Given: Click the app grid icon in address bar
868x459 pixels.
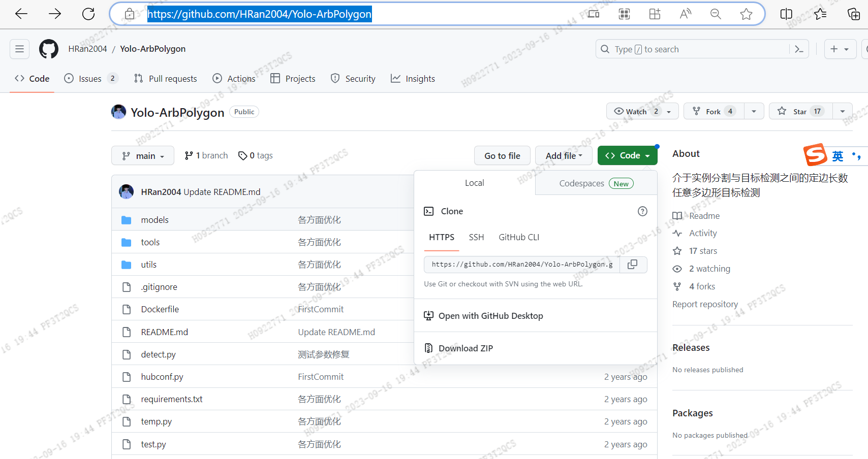Looking at the screenshot, I should (x=624, y=14).
